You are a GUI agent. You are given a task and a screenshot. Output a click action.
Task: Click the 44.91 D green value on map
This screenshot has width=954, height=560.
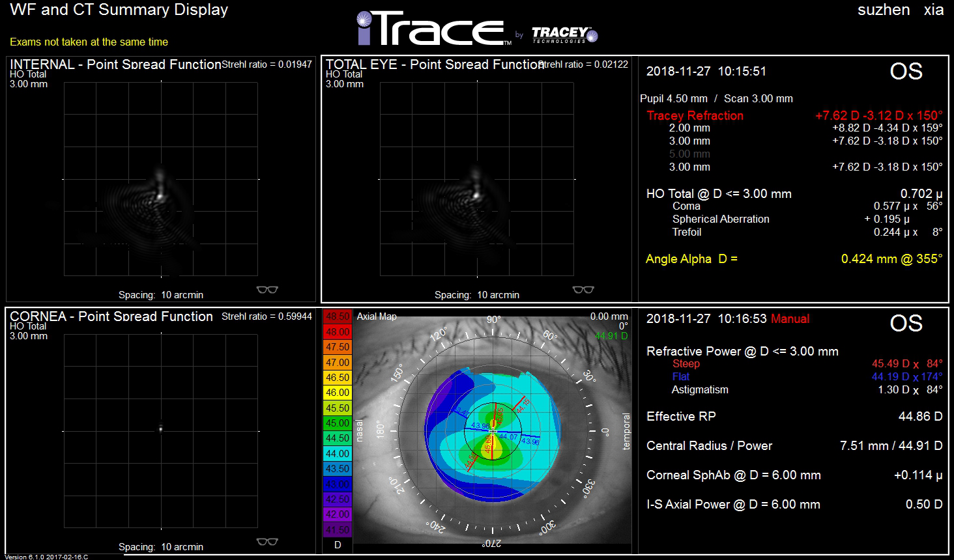[x=611, y=336]
